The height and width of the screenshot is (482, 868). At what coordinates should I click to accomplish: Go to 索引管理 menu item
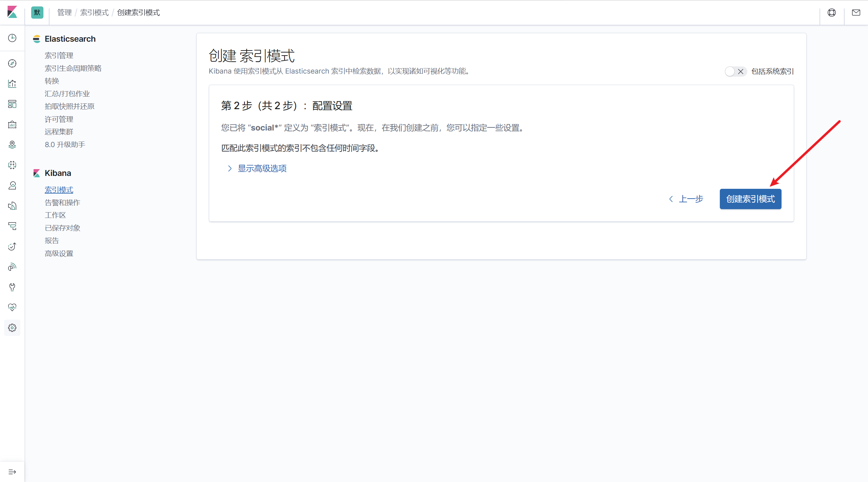pyautogui.click(x=59, y=55)
